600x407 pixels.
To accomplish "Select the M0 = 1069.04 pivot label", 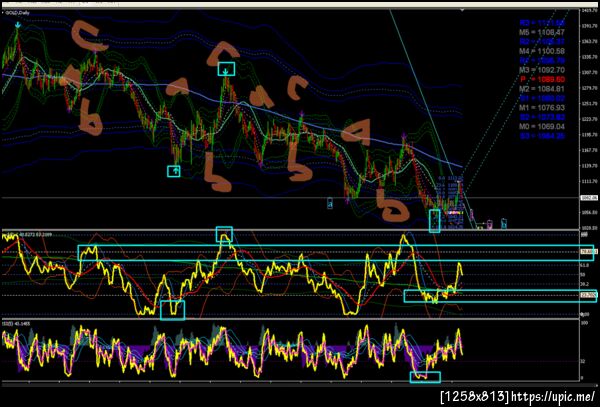I will (x=541, y=126).
